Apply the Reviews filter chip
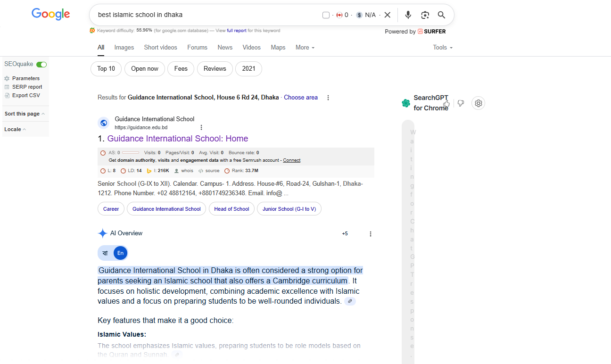 point(215,69)
